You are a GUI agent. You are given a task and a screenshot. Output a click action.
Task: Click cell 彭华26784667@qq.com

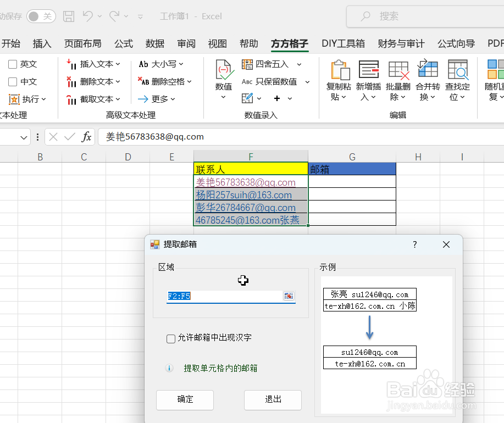[x=251, y=207]
